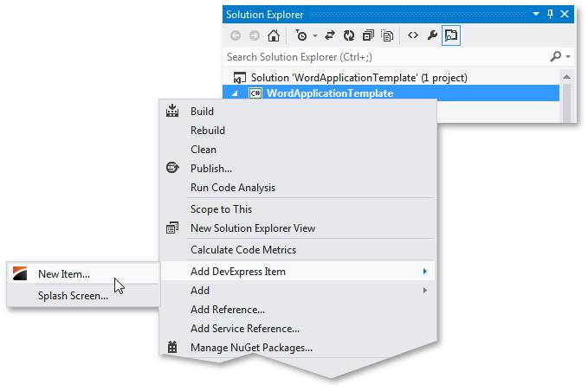Click the View Code icon
588x391 pixels.
(412, 35)
